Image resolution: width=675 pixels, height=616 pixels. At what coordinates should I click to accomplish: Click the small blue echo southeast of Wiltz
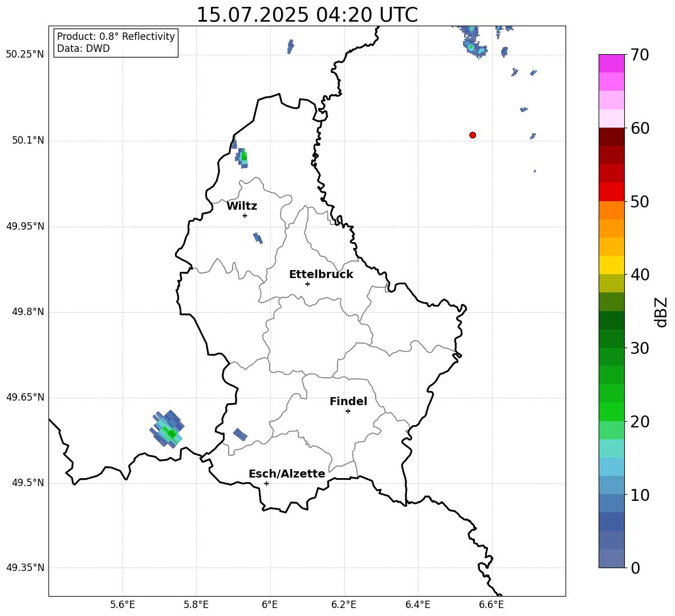coord(258,238)
